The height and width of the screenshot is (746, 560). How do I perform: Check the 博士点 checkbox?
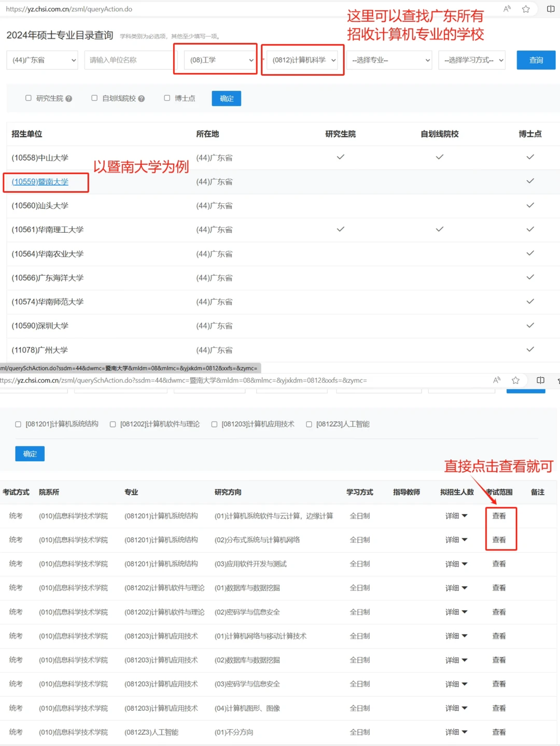[x=167, y=98]
